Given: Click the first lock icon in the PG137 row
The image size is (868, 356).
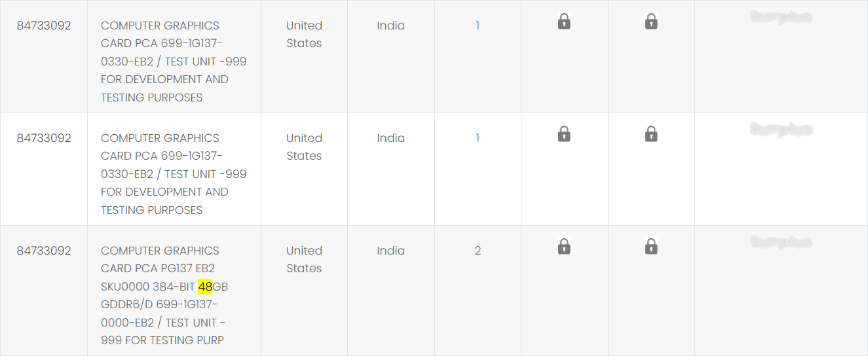Looking at the screenshot, I should point(564,247).
